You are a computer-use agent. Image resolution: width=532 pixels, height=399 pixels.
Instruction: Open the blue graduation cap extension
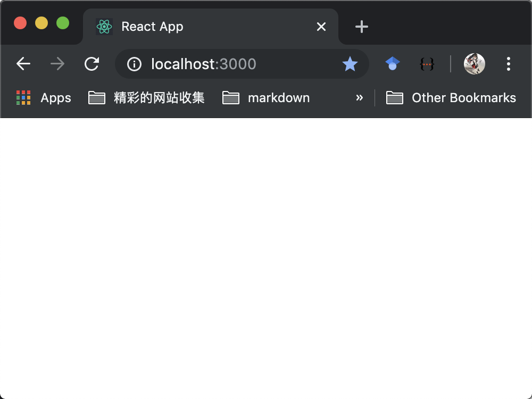tap(393, 64)
